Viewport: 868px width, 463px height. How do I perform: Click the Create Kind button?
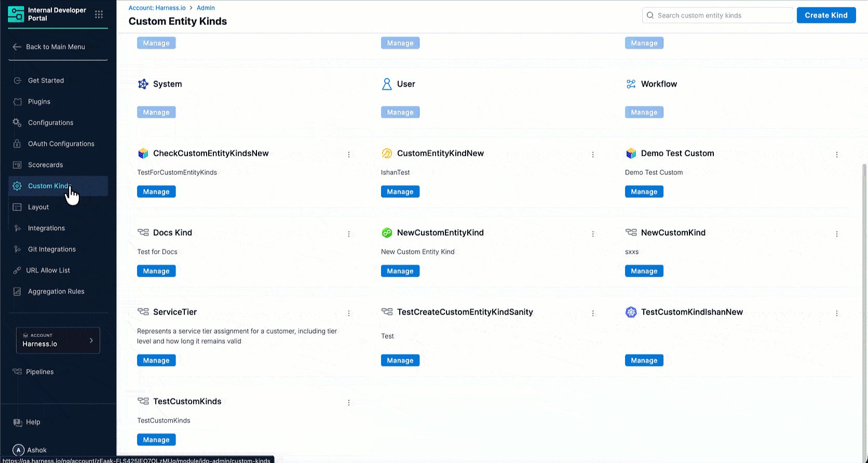[x=826, y=16]
